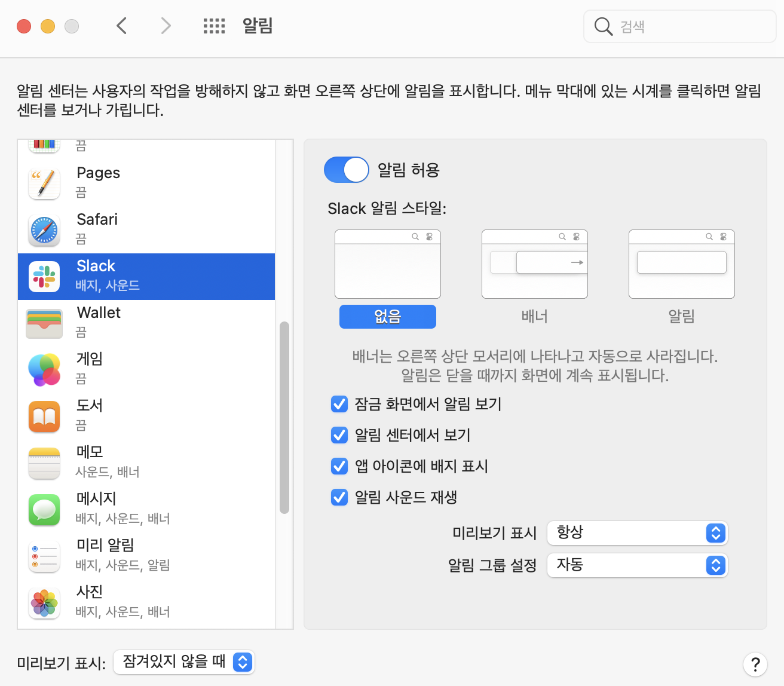784x686 pixels.
Task: Uncheck 알림 사운드 재생
Action: coord(339,497)
